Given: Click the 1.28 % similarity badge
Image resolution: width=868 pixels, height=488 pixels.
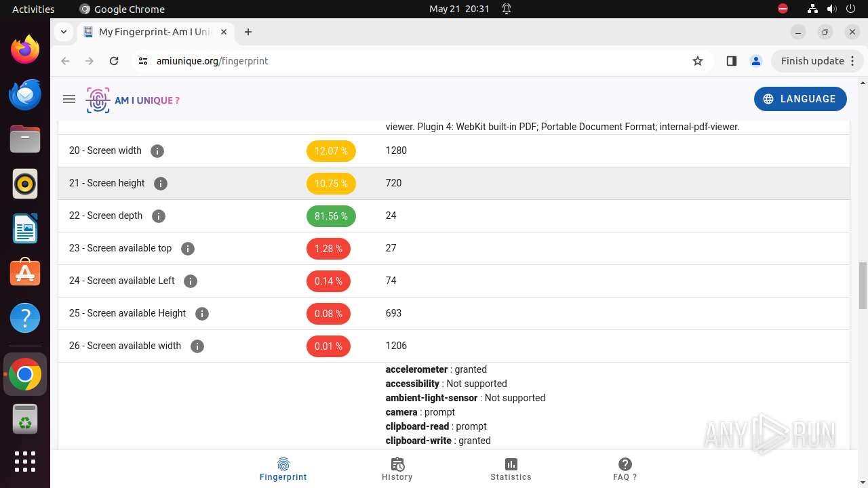Looking at the screenshot, I should point(328,249).
